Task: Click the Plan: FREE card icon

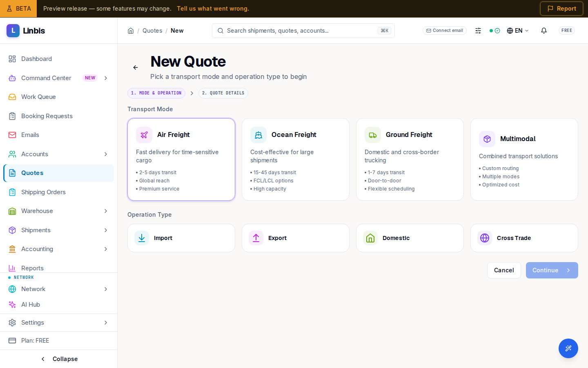Action: coord(12,341)
